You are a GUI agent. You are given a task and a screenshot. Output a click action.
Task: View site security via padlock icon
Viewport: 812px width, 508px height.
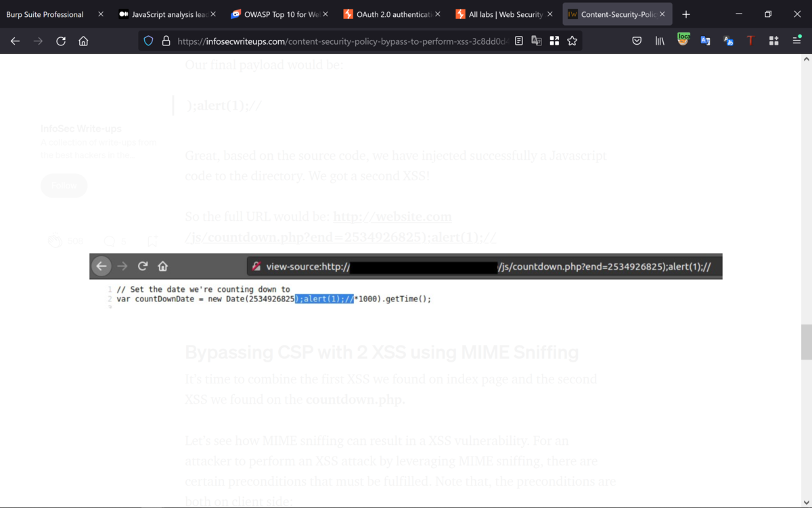tap(166, 41)
